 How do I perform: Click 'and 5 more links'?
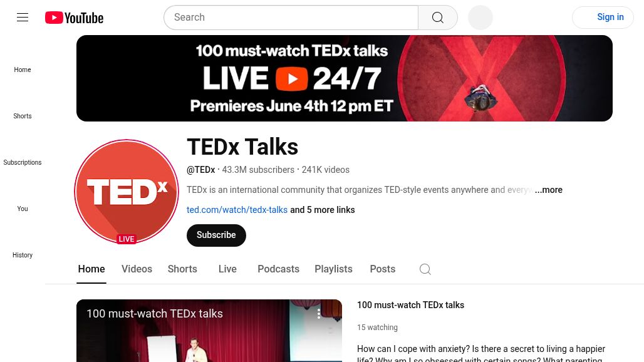[x=323, y=210]
